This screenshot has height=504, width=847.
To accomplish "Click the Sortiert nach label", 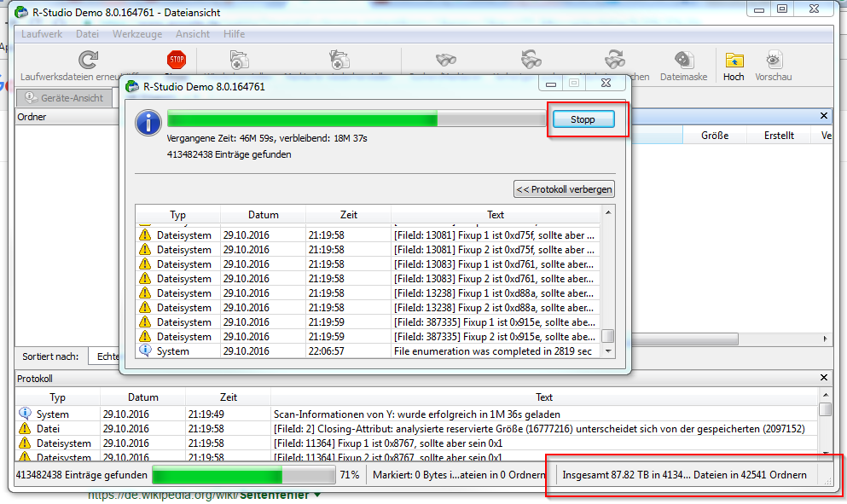I will (x=50, y=356).
